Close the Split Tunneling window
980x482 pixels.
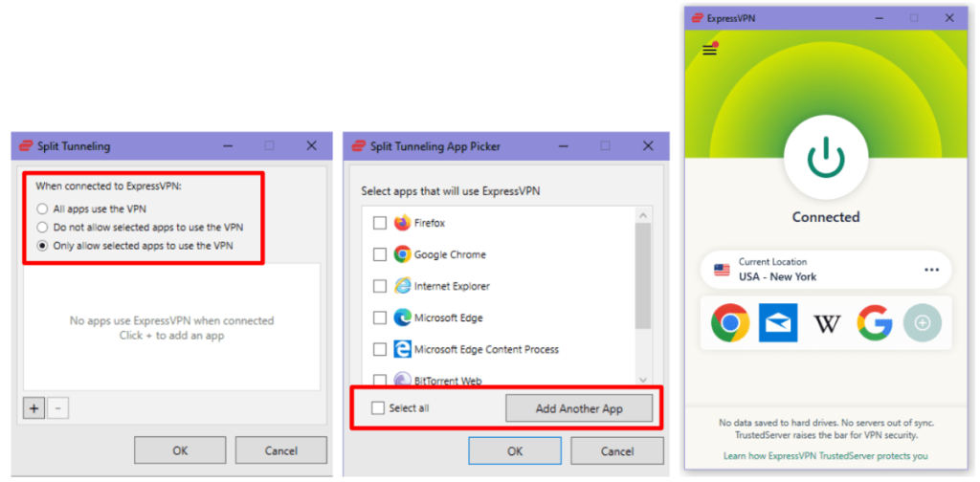point(311,145)
